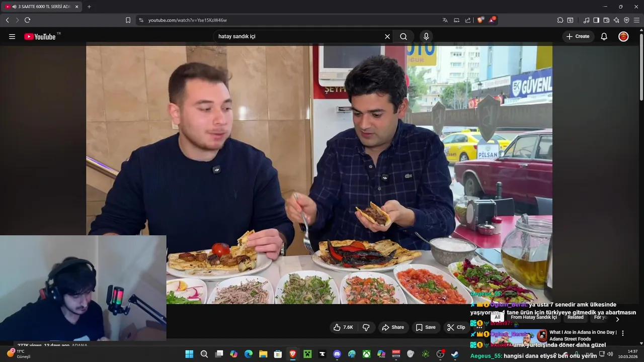Open the 'What I Ate in Adana in One Day' title
Viewport: 644px width, 362px height.
pos(583,335)
